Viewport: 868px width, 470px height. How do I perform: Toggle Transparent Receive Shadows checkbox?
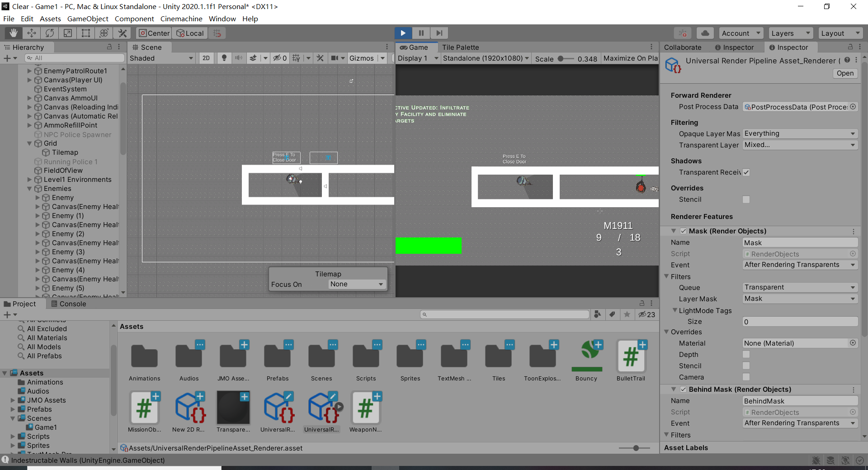[x=746, y=172]
